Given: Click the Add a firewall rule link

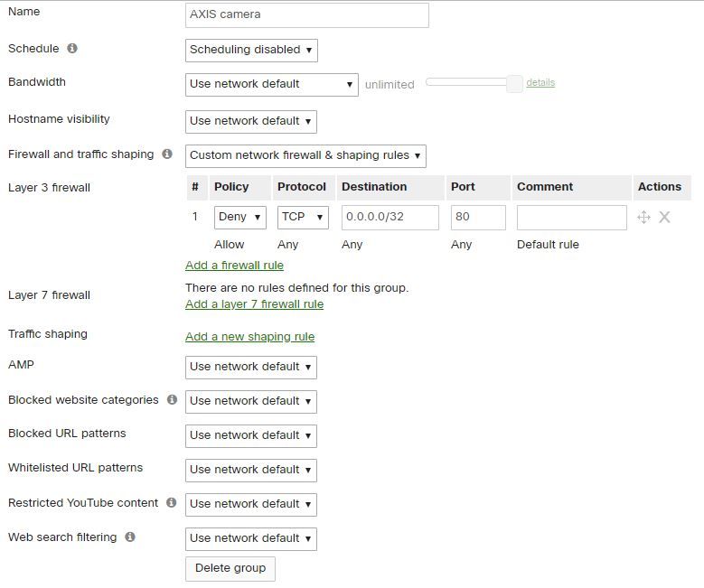Looking at the screenshot, I should coord(234,266).
